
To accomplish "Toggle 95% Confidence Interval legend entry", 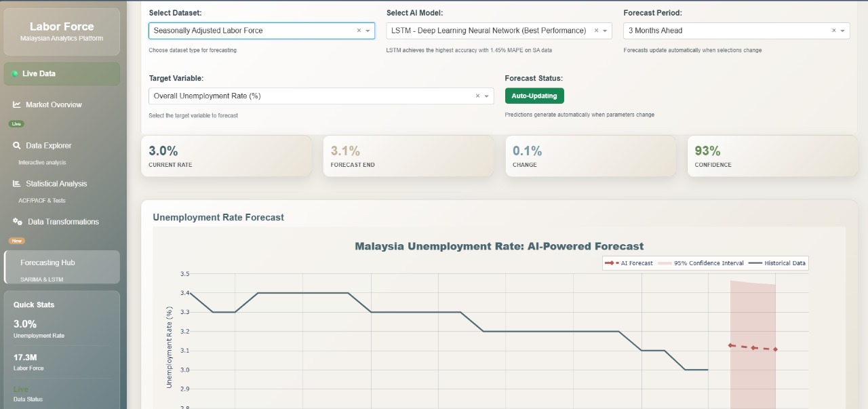I will 701,263.
